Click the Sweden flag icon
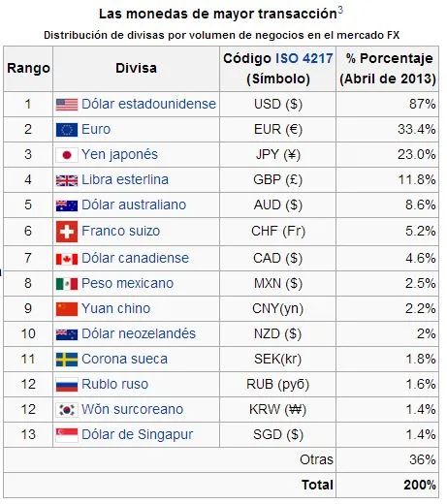 [x=67, y=360]
